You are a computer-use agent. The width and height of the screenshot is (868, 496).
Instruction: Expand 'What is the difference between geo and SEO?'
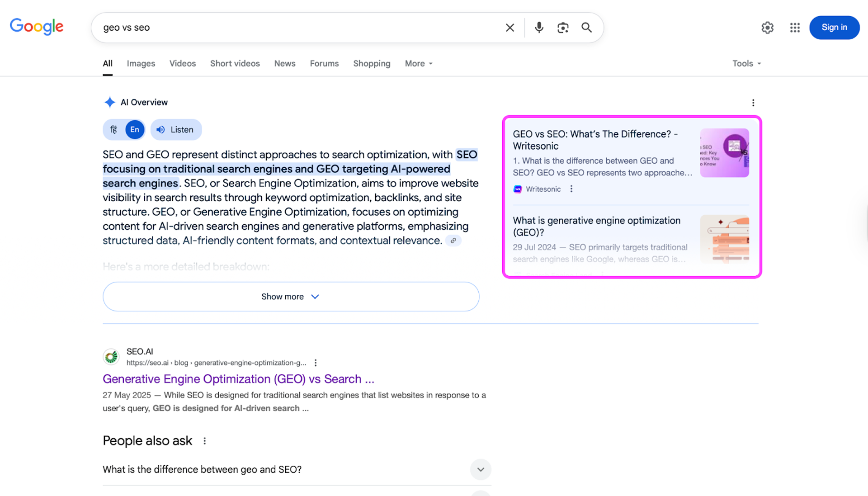[x=297, y=469]
